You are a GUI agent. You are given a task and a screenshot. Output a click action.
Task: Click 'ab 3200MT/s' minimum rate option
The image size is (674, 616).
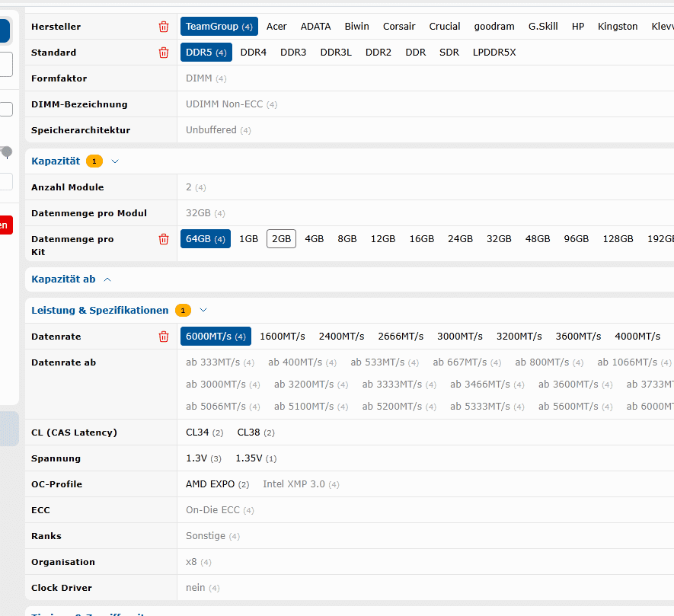pos(311,385)
